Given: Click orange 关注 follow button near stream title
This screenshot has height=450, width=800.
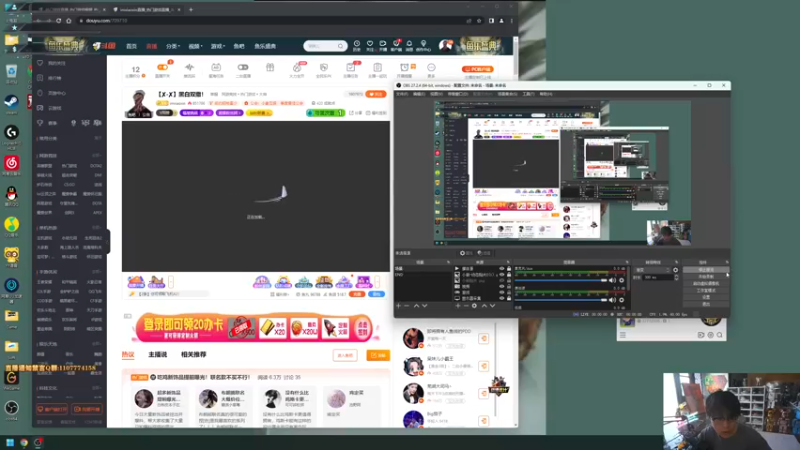Looking at the screenshot, I should pyautogui.click(x=376, y=94).
